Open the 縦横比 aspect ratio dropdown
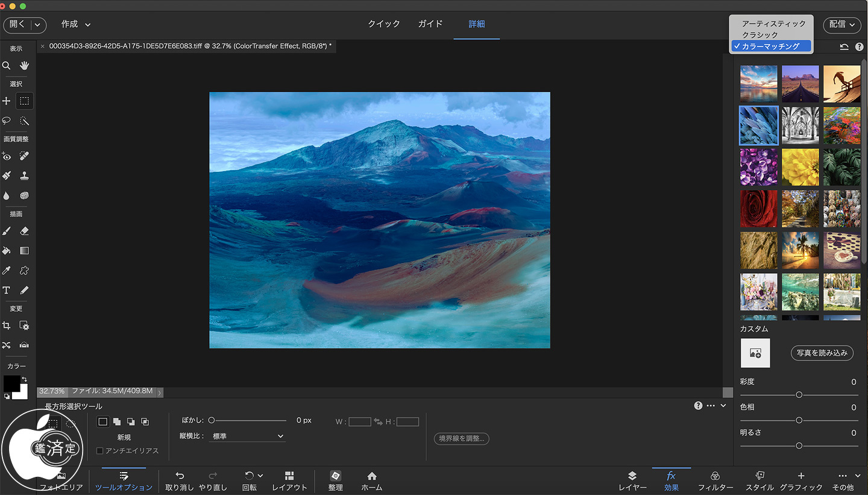The height and width of the screenshot is (495, 868). pos(247,436)
